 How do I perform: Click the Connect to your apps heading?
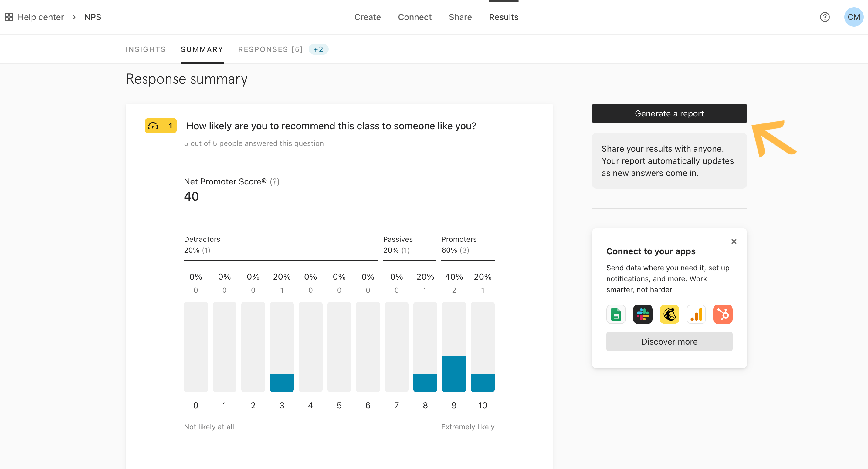pos(651,251)
